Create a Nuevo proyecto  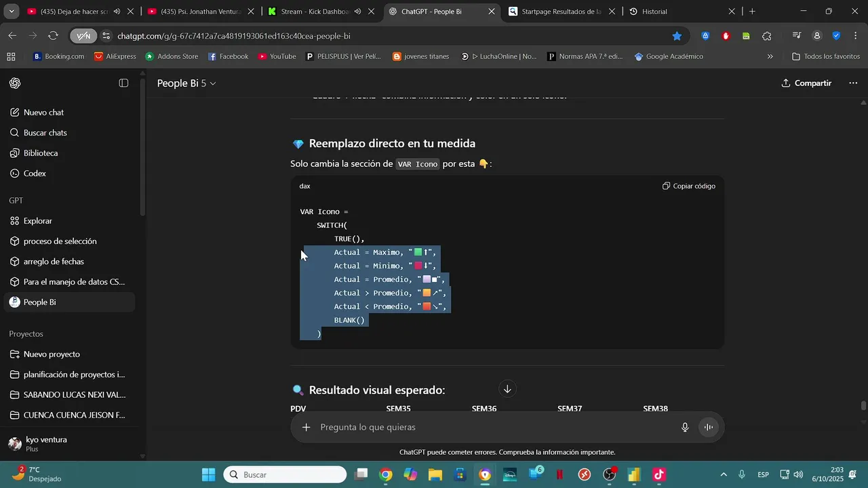[x=69, y=354]
